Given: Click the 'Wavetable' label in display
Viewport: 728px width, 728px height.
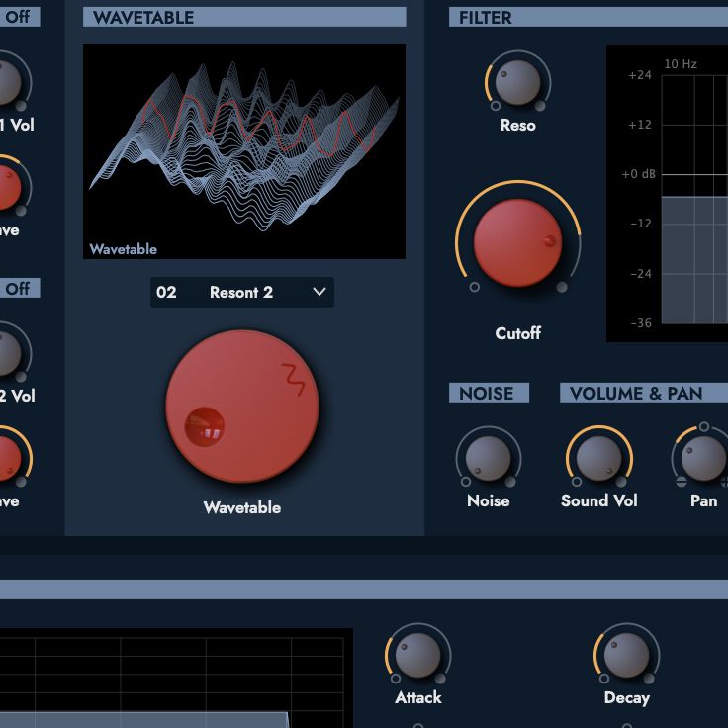Looking at the screenshot, I should pyautogui.click(x=123, y=249).
